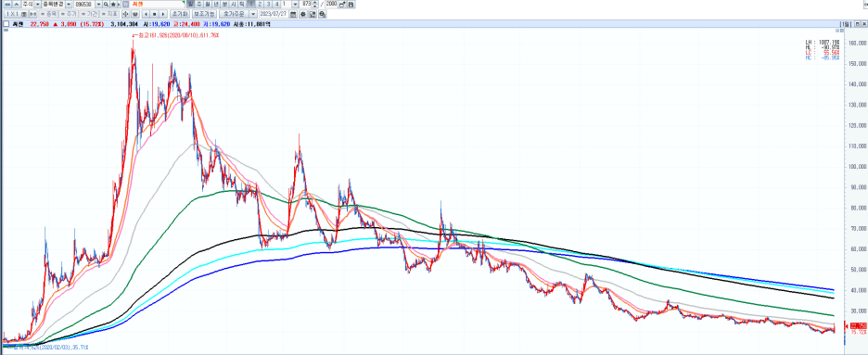Viewport: 868px width, 355px height.
Task: Click the save chart floppy icon
Action: pyautogui.click(x=351, y=4)
